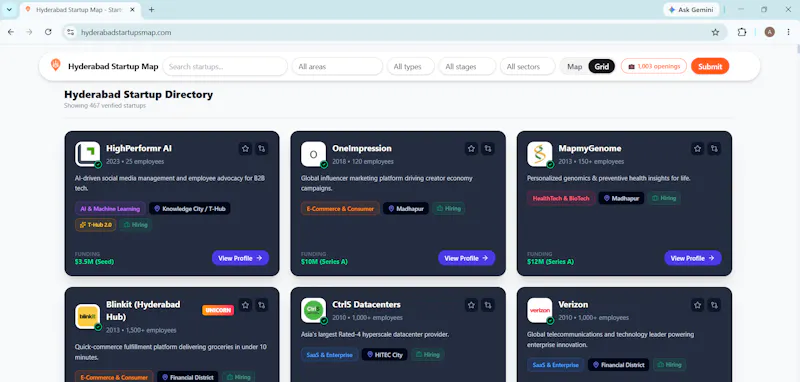Open the tab search dropdown arrow
This screenshot has width=800, height=382.
[9, 10]
